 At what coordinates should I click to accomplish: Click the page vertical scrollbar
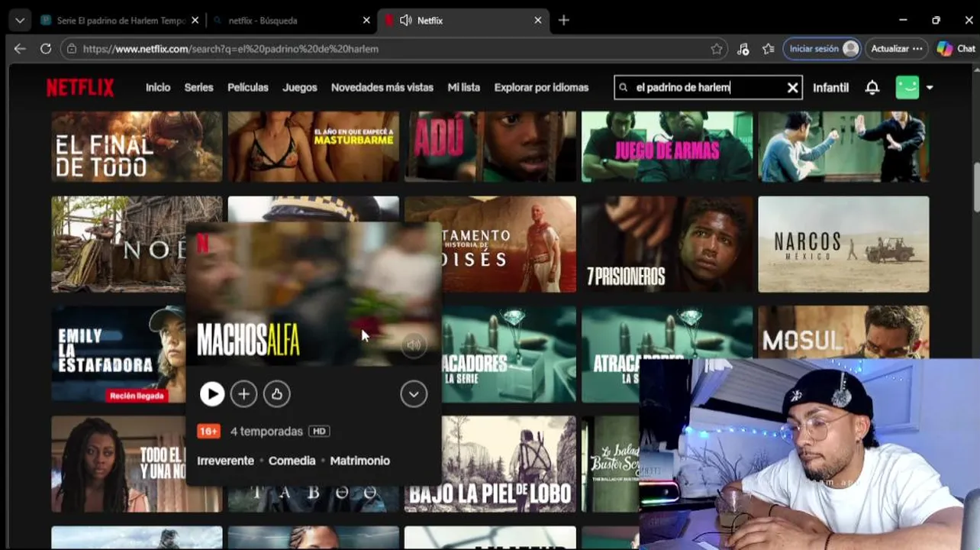pos(976,187)
